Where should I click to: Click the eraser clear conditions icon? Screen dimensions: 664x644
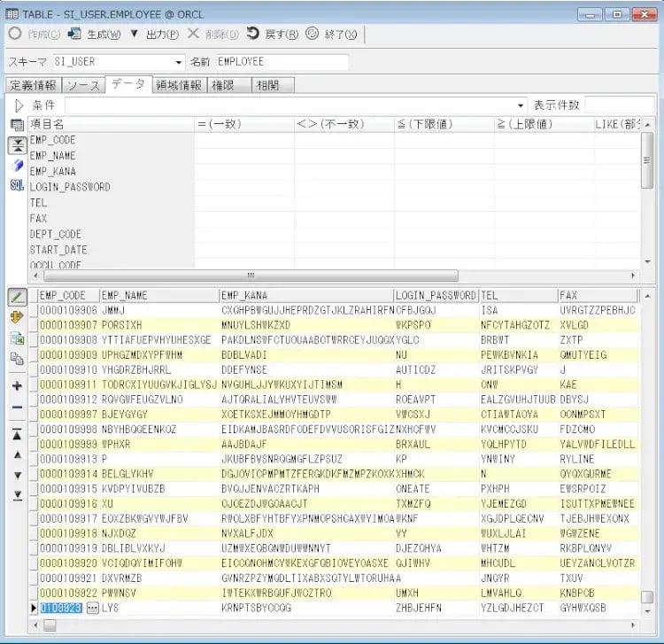point(17,165)
